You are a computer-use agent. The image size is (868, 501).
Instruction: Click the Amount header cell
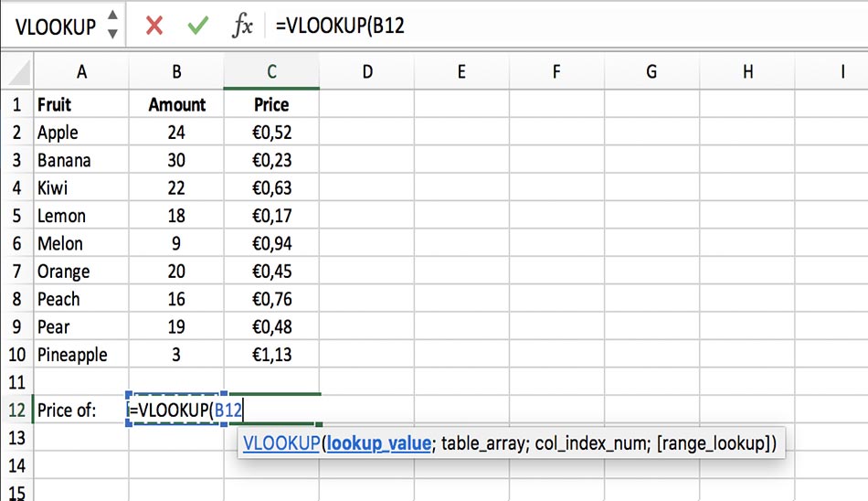tap(176, 104)
